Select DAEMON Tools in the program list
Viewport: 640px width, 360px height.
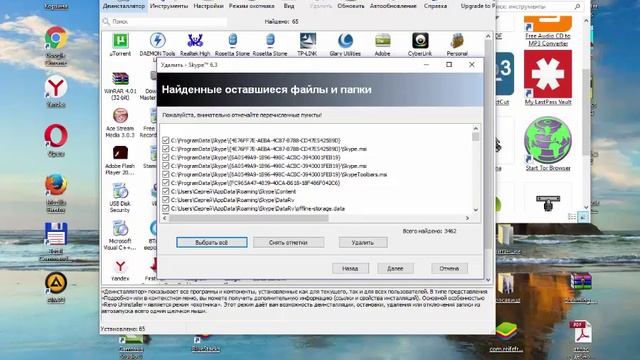tap(158, 44)
